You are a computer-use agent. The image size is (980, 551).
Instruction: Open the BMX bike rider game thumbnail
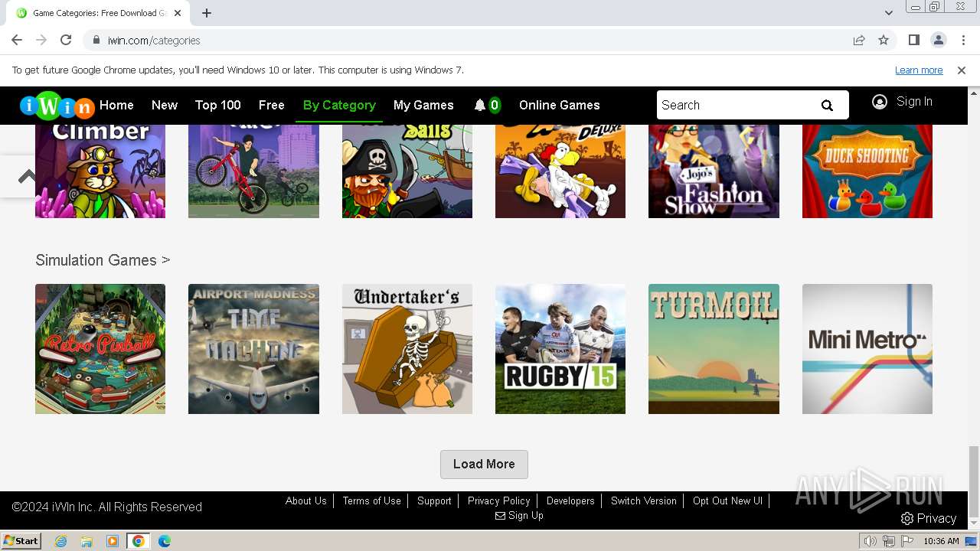[x=253, y=171]
